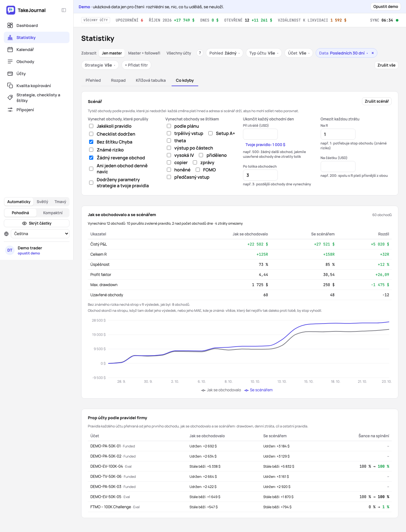
Task: Click the question mark help icon
Action: (200, 53)
